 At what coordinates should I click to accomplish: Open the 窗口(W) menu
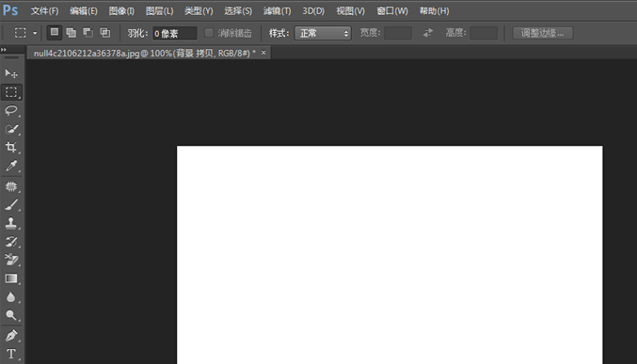[x=392, y=11]
